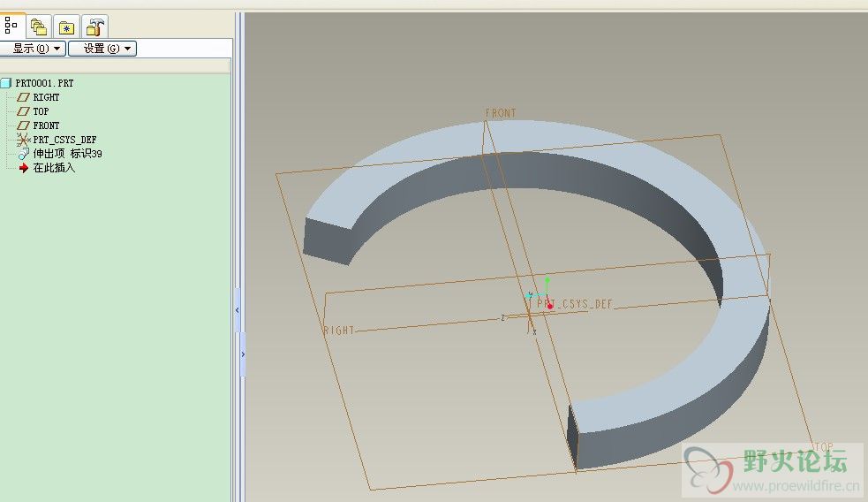Image resolution: width=868 pixels, height=502 pixels.
Task: Select the PRT_CSYS_DEF label in viewport
Action: [x=575, y=304]
